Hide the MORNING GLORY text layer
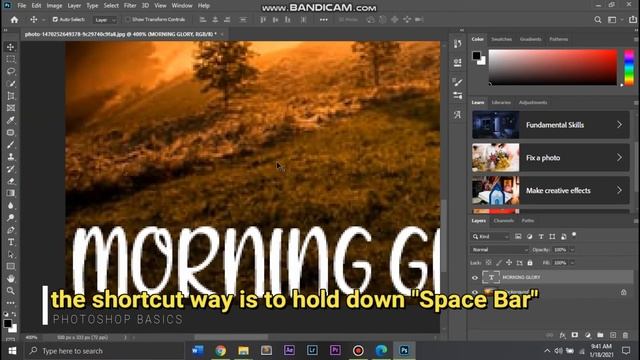 [x=475, y=278]
